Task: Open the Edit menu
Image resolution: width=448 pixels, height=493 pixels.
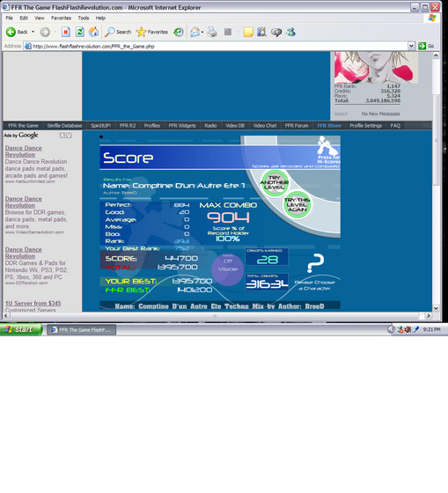Action: [24, 18]
